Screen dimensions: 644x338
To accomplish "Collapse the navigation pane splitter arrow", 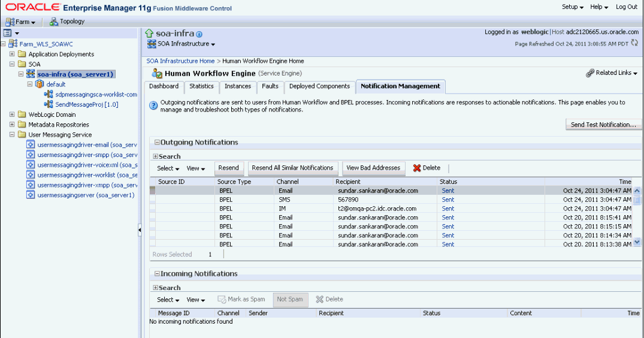I will pos(140,230).
